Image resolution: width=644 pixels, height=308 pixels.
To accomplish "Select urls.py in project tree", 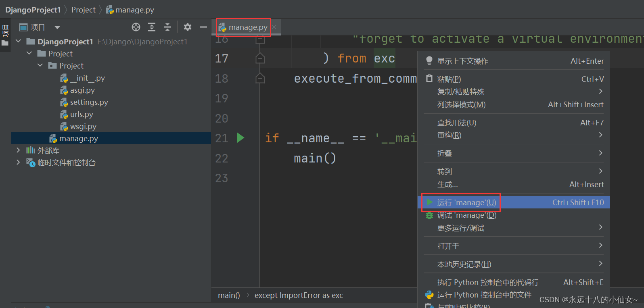I will [x=77, y=114].
